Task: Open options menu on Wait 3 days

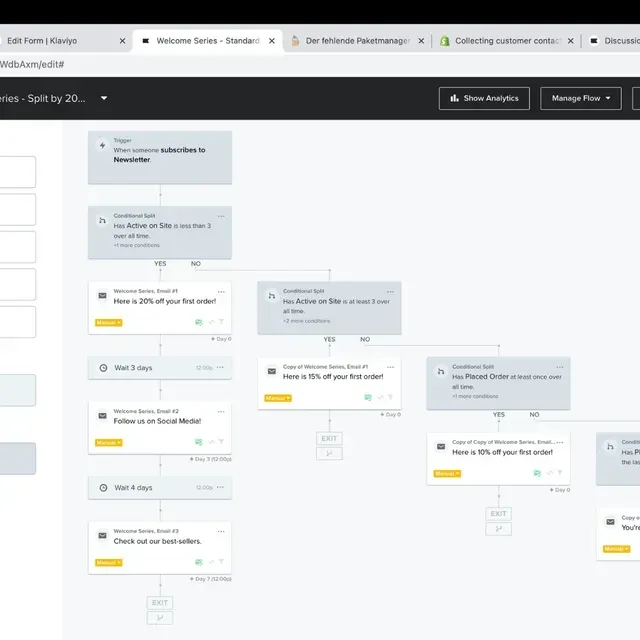Action: click(x=220, y=367)
